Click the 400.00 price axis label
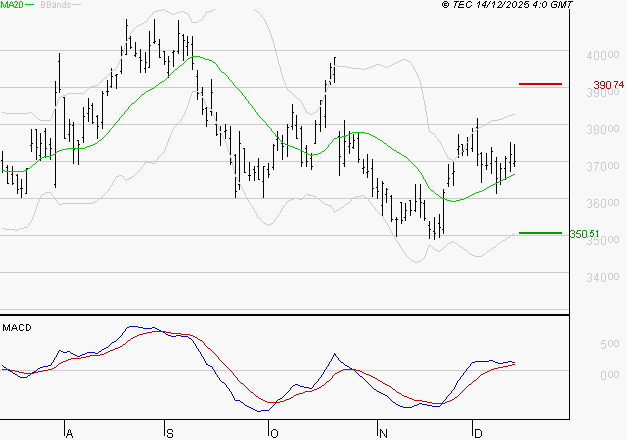This screenshot has width=627, height=440. tap(603, 55)
